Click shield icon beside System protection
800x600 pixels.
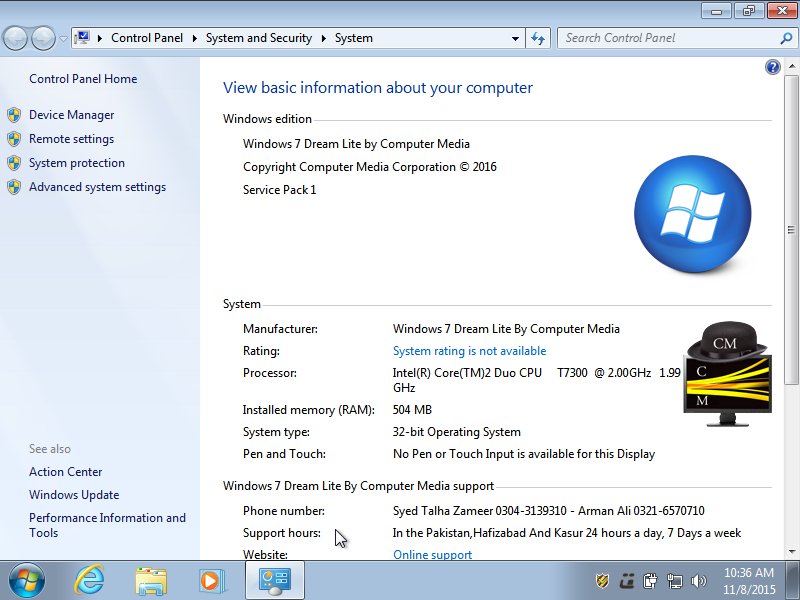point(14,163)
